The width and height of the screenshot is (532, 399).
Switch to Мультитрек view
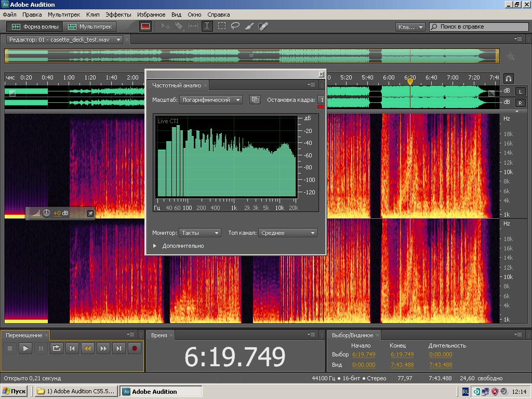click(x=90, y=26)
